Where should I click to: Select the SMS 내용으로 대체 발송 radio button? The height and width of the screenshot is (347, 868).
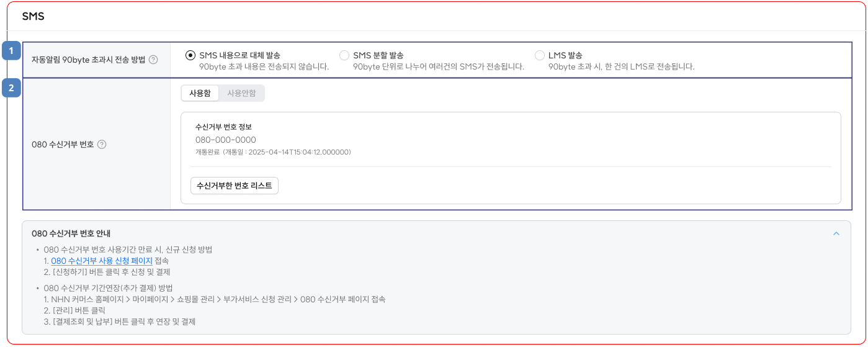(190, 55)
